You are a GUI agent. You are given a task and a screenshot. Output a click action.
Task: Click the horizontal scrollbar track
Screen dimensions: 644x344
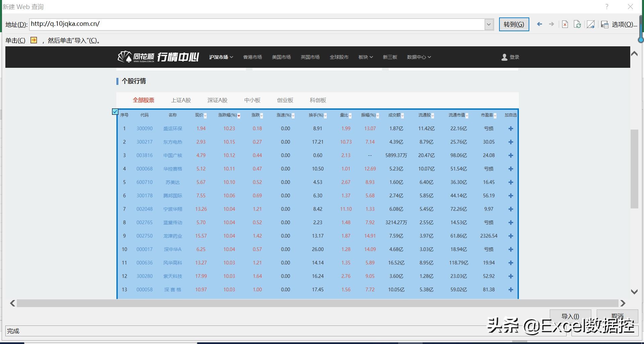[317, 303]
